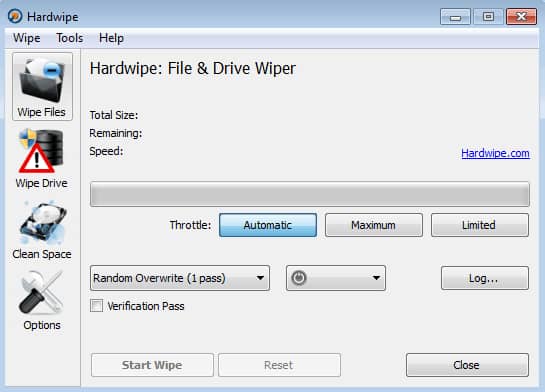Screen dimensions: 545x392
Task: Open Options tools icon in sidebar
Action: coord(41,293)
